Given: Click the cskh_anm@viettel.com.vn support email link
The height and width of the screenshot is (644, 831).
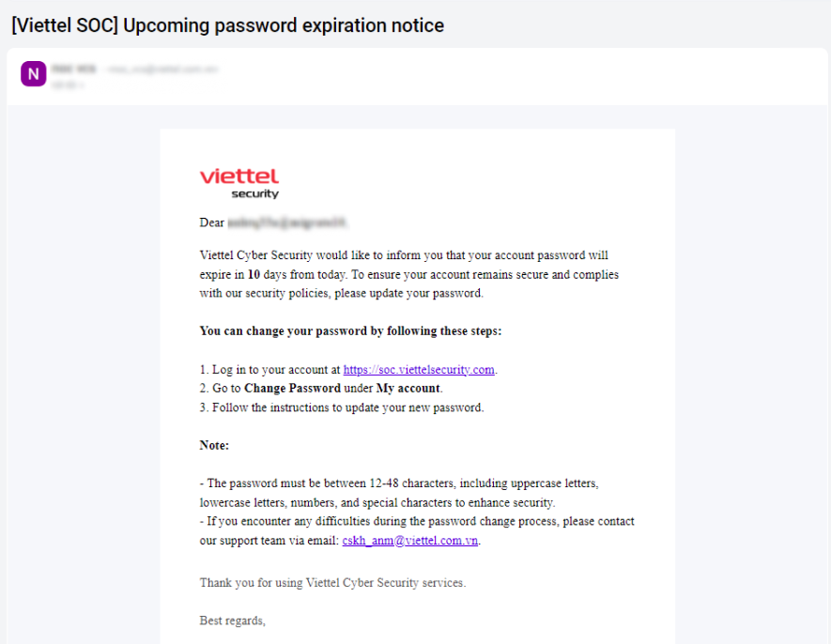Looking at the screenshot, I should (410, 541).
